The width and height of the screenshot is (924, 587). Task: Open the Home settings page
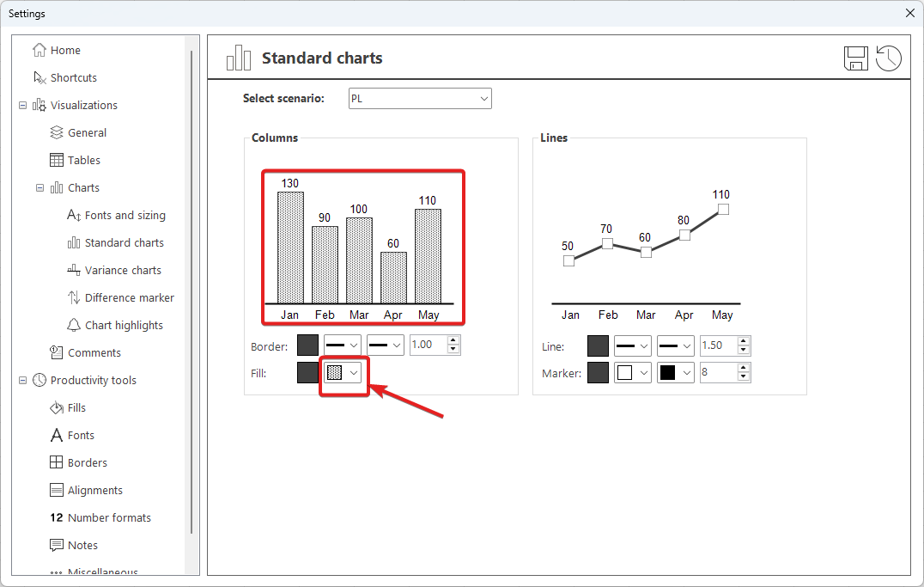tap(65, 50)
